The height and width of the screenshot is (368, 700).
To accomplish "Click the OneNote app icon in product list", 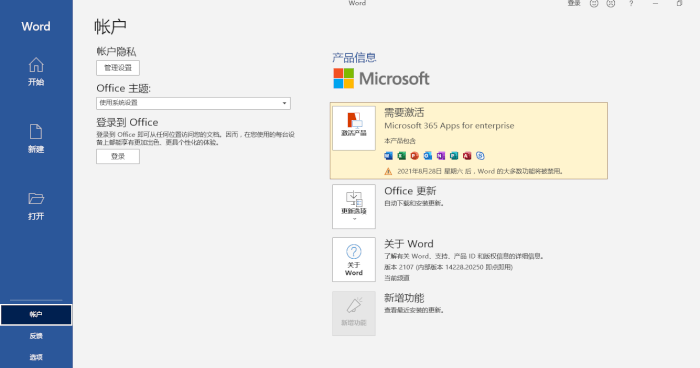I will click(441, 155).
